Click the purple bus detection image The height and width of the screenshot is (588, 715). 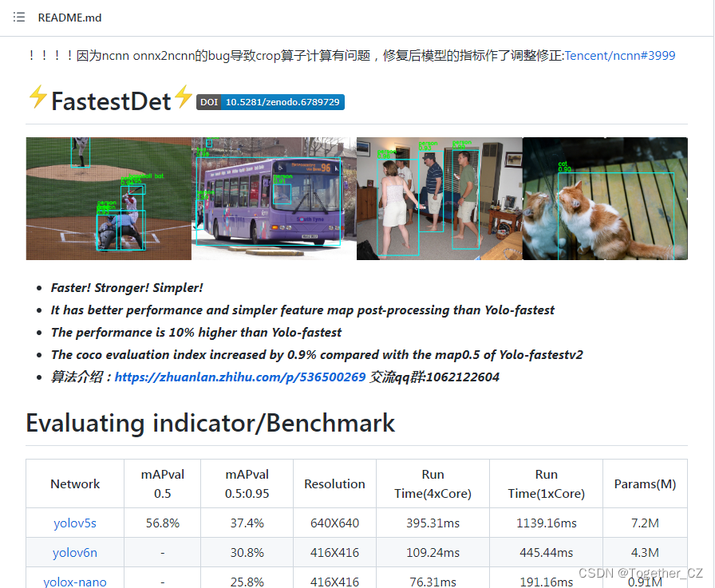pos(274,199)
